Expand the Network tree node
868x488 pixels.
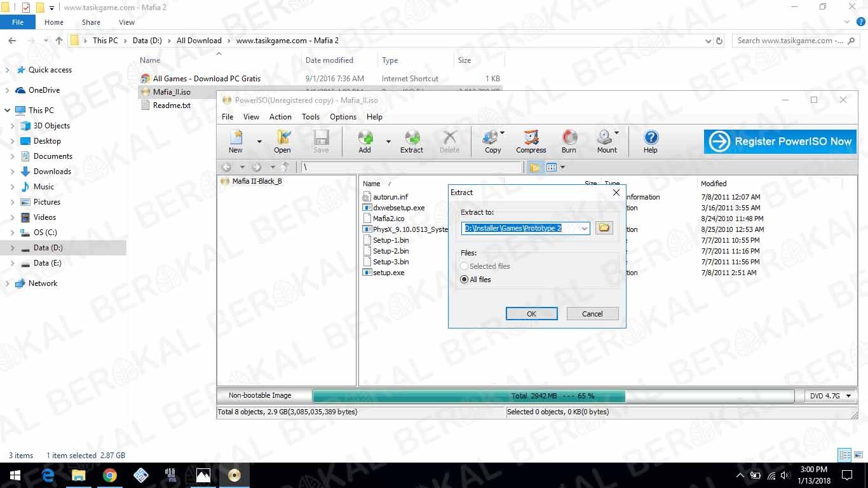(7, 283)
